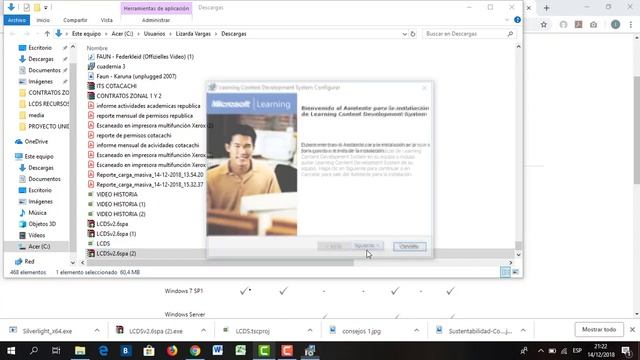The image size is (640, 360).
Task: Expand options for Silverlight_x64.exe download
Action: tap(97, 331)
